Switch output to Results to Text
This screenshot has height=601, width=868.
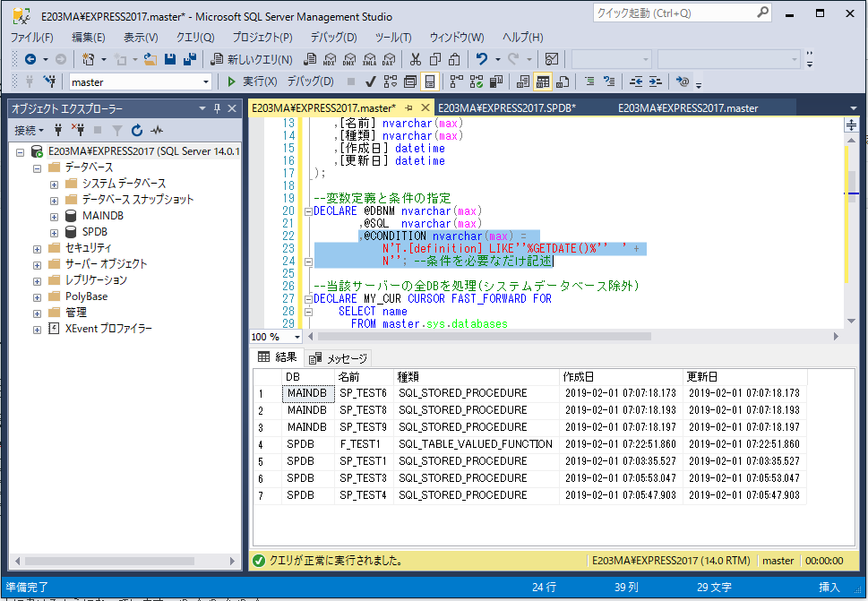pyautogui.click(x=522, y=82)
